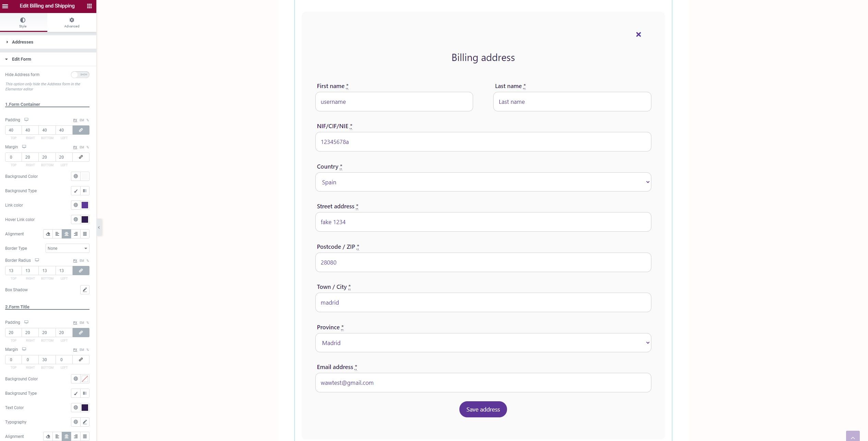Click the Box Shadow edit pencil icon
The height and width of the screenshot is (441, 868).
click(x=85, y=290)
